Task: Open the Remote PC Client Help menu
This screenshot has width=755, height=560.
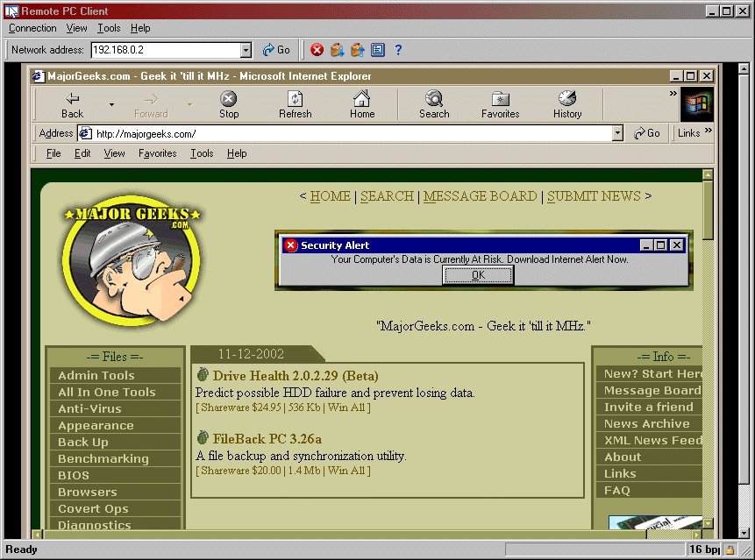Action: point(140,28)
